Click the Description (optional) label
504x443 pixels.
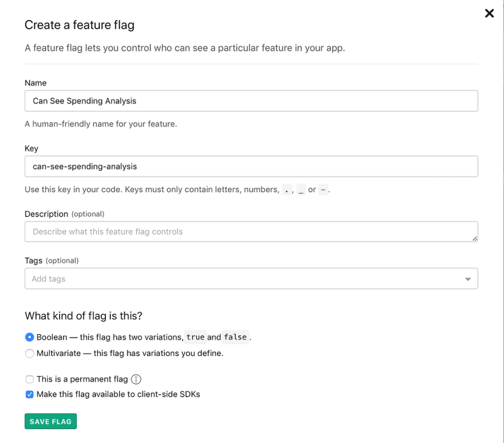coord(65,214)
